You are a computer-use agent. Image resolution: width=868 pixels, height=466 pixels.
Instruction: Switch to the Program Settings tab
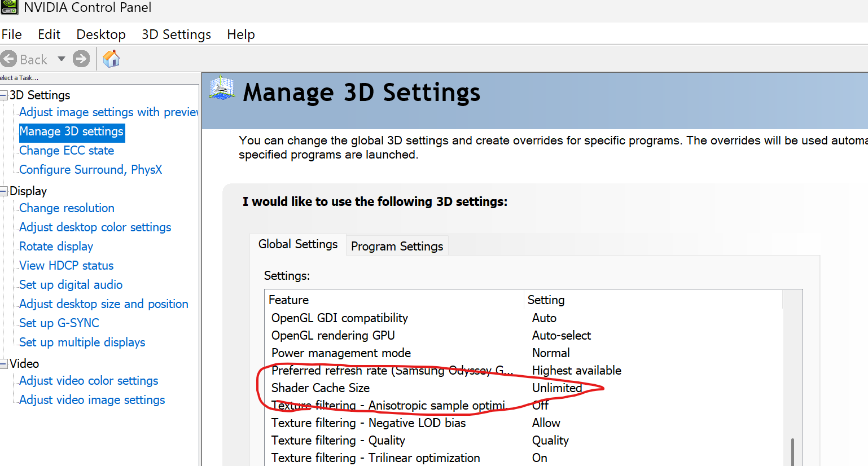point(397,246)
